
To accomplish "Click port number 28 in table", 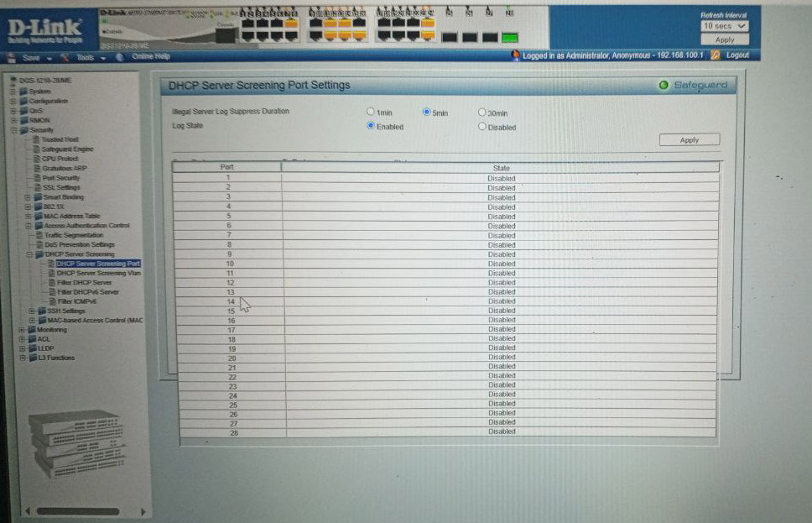I will click(234, 433).
